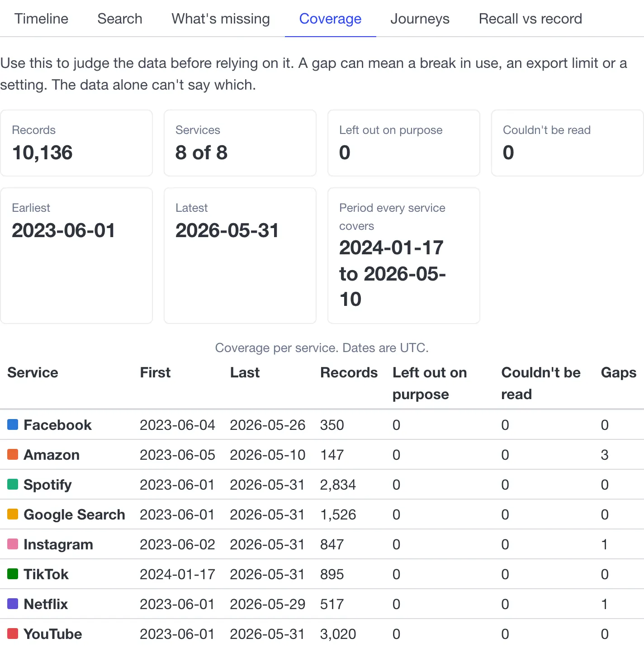This screenshot has width=644, height=648.
Task: Click the Left out on purpose column header
Action: [x=430, y=383]
